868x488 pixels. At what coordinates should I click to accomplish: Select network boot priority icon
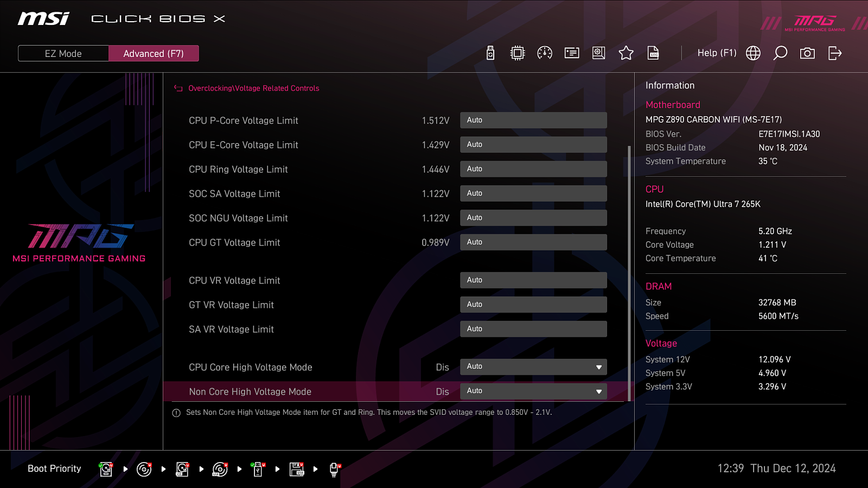pyautogui.click(x=335, y=470)
